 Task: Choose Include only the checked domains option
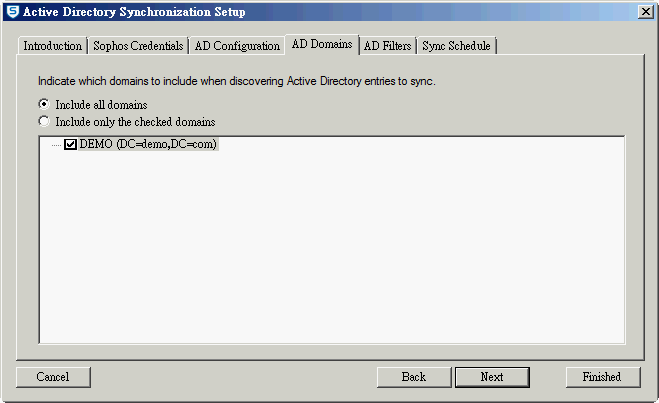click(44, 121)
